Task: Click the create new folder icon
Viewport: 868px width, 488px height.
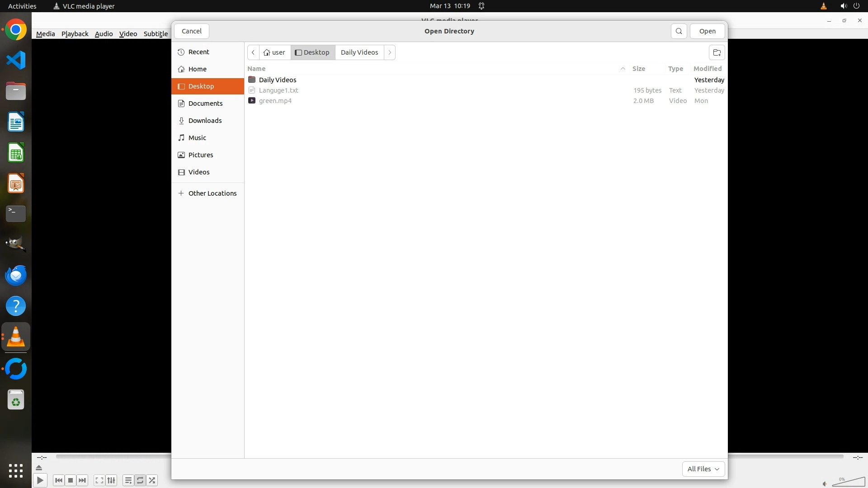Action: 717,52
